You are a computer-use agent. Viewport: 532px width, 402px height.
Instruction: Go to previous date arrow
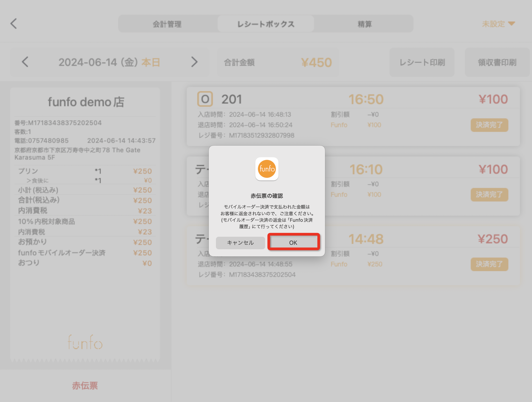click(x=25, y=62)
